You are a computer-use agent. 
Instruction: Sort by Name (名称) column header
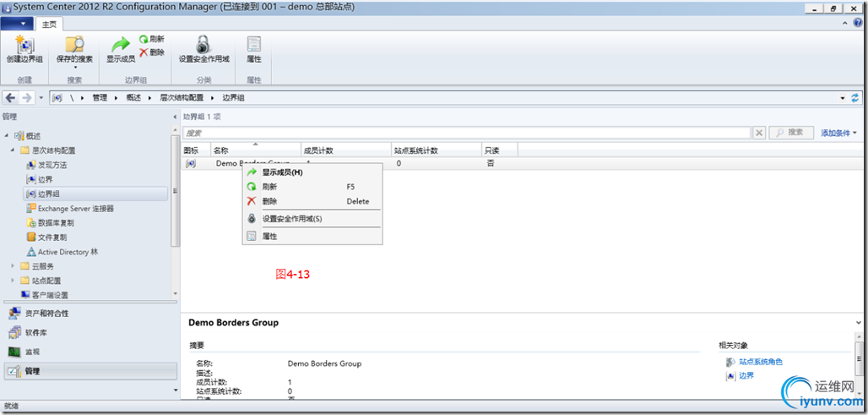pos(255,150)
